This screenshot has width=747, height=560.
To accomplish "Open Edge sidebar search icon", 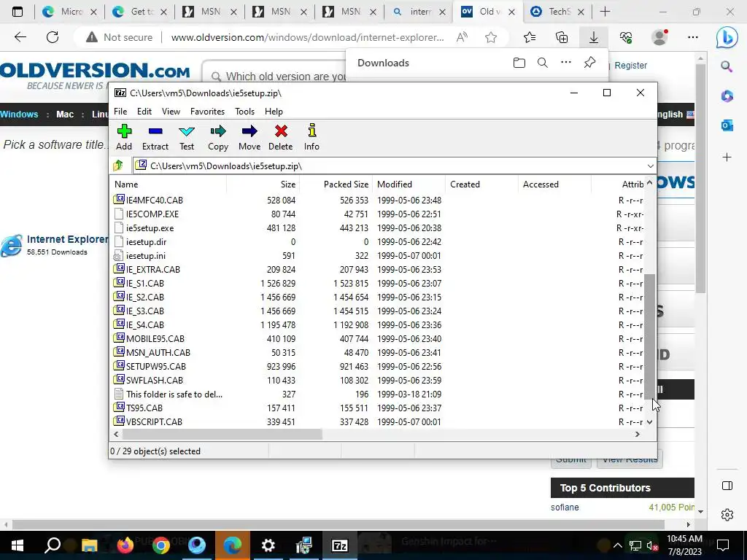I will point(727,66).
